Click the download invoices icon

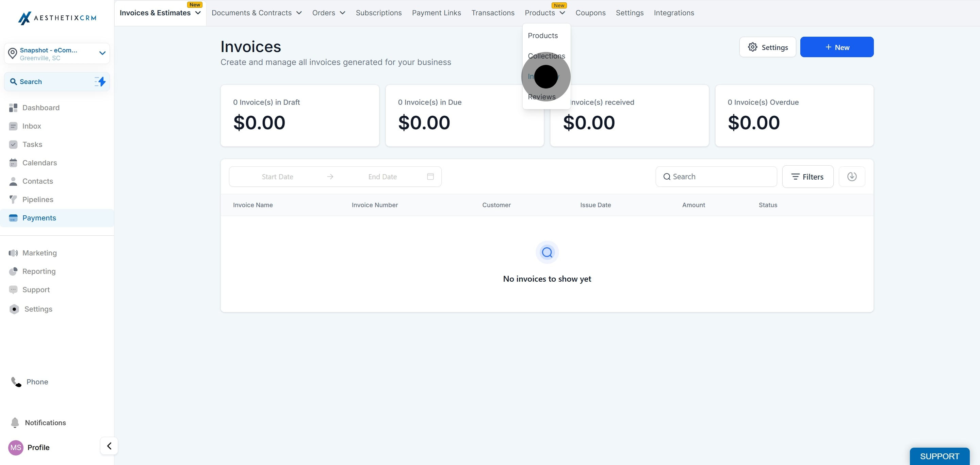point(852,177)
